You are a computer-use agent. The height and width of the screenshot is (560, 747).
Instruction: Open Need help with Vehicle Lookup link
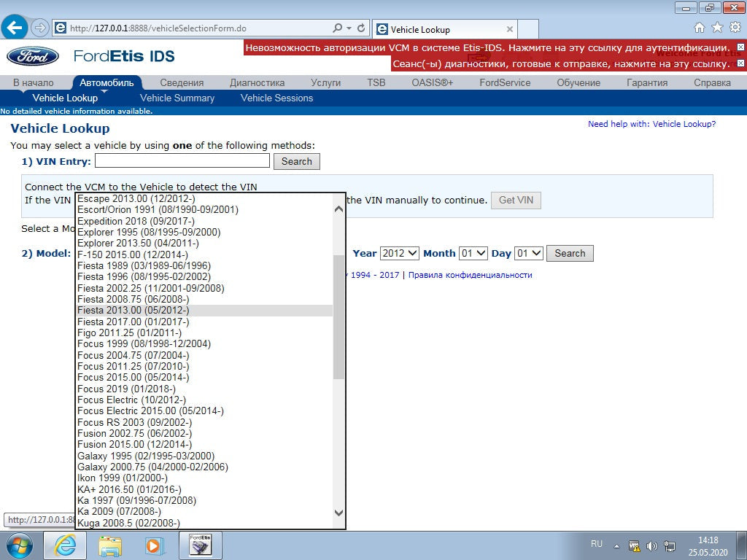click(x=651, y=124)
